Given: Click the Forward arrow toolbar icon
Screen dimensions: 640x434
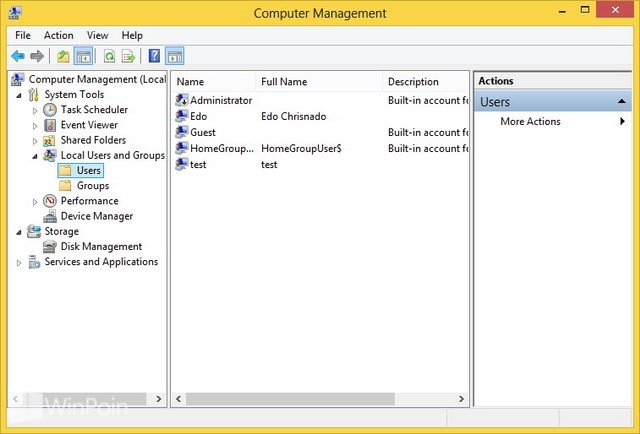Looking at the screenshot, I should (x=37, y=56).
